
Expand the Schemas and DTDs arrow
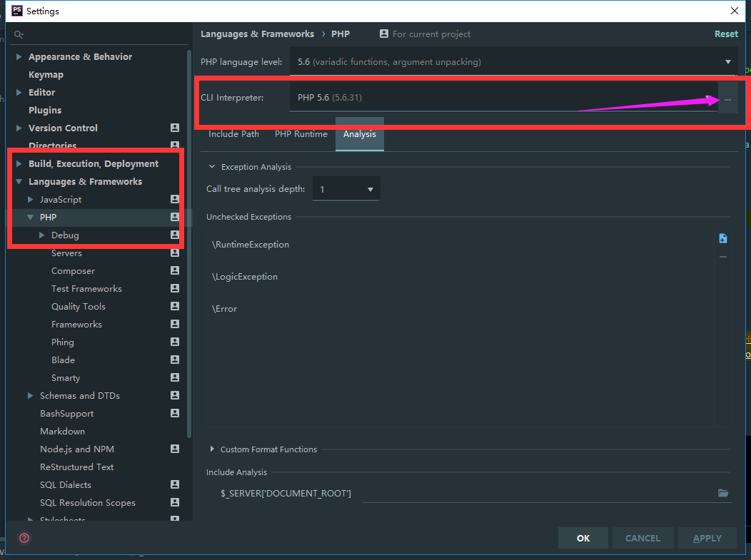30,395
